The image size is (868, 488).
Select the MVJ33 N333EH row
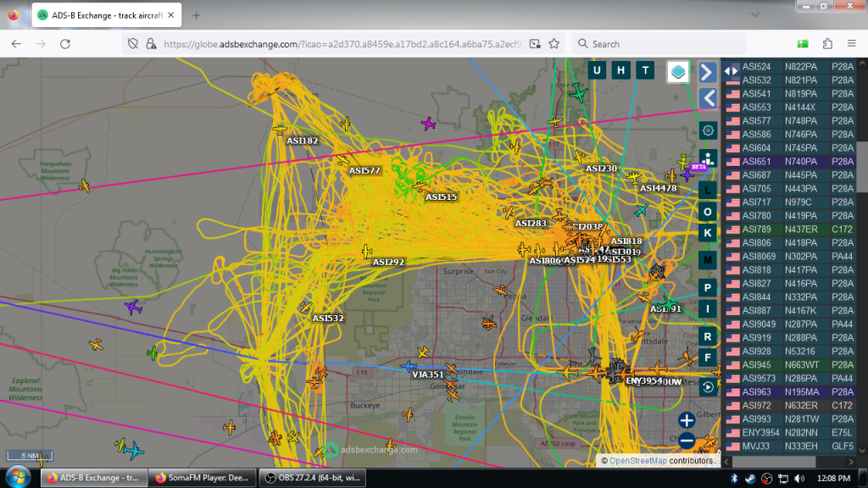click(791, 446)
